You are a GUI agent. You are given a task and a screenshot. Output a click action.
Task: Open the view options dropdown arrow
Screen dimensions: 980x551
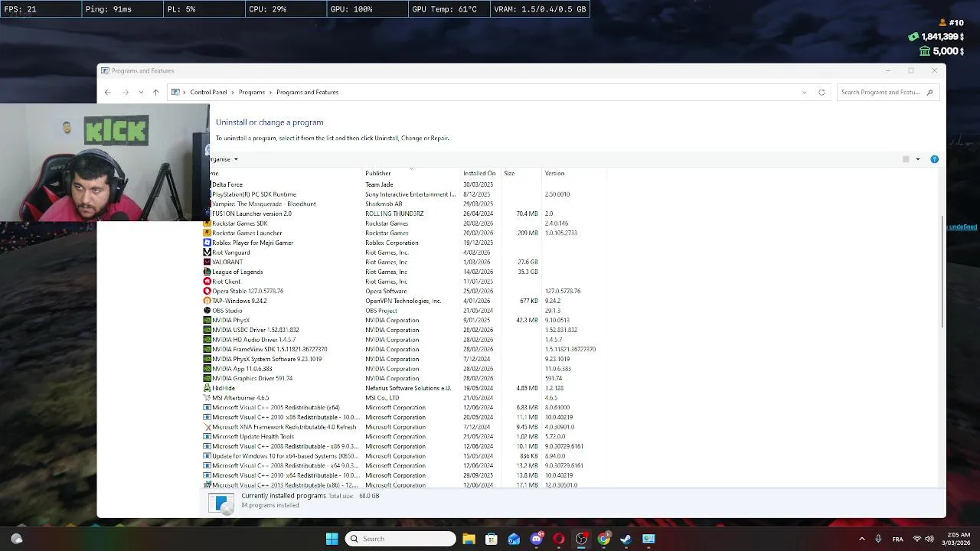917,159
